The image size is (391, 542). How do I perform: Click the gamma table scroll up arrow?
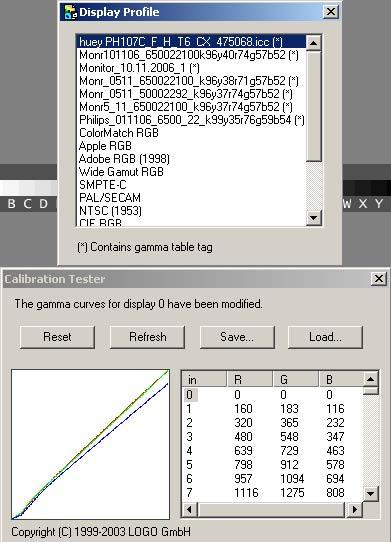coord(371,380)
